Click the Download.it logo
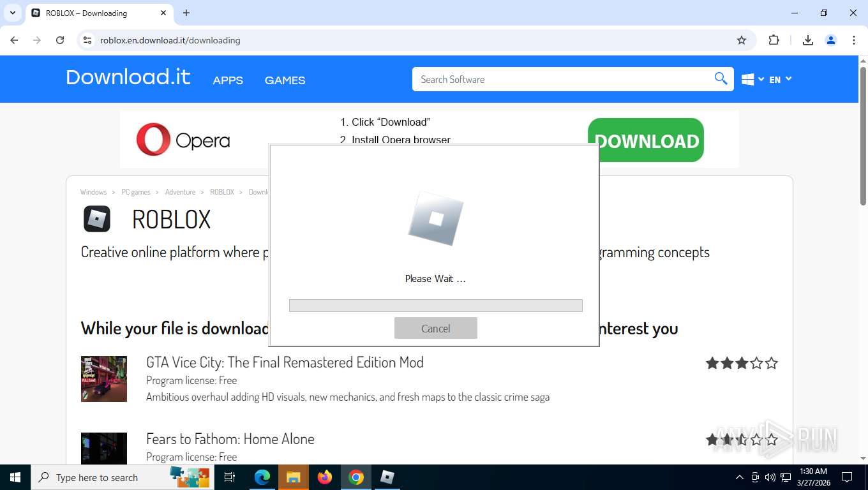 (128, 77)
